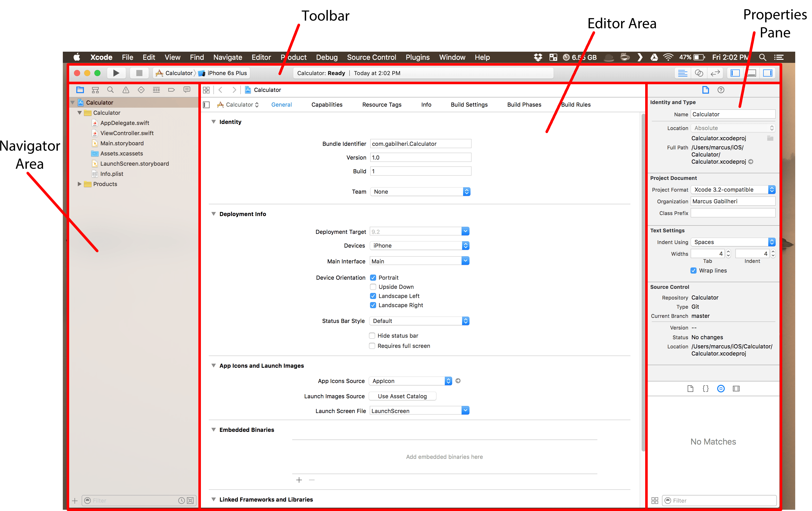Check Hide status bar option
The height and width of the screenshot is (511, 812).
pyautogui.click(x=372, y=335)
